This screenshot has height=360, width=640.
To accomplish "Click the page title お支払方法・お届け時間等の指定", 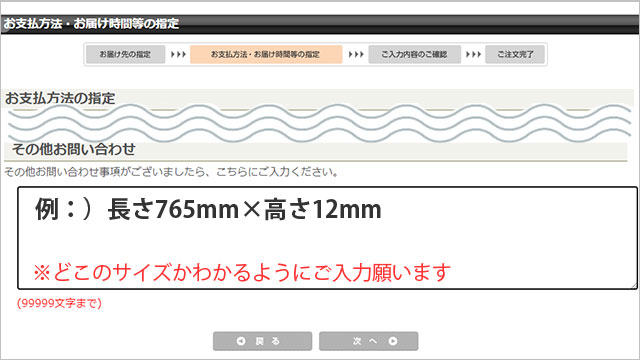I will [91, 24].
